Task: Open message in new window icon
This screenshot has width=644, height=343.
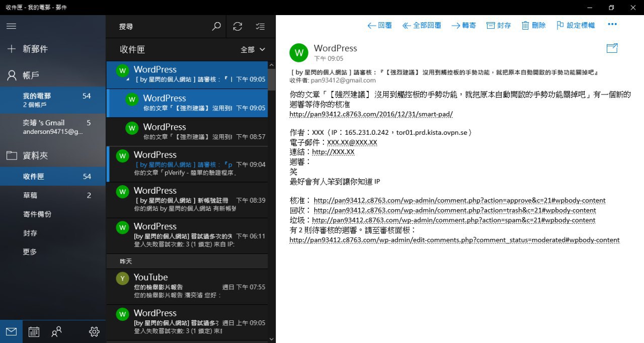Action: (612, 48)
